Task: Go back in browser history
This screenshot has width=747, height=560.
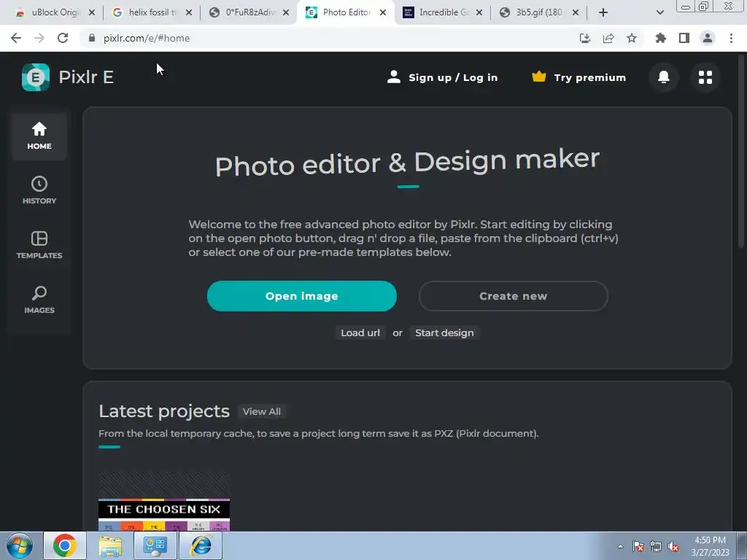Action: click(x=16, y=38)
